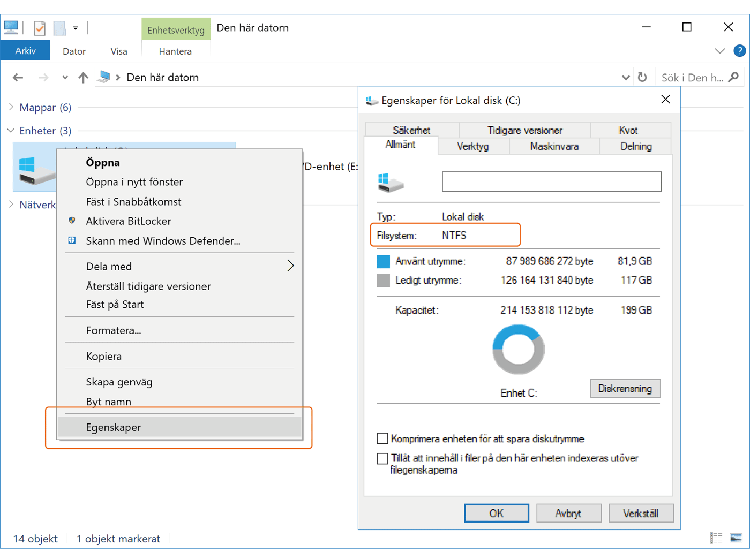
Task: Click the drive name text field
Action: click(x=551, y=181)
